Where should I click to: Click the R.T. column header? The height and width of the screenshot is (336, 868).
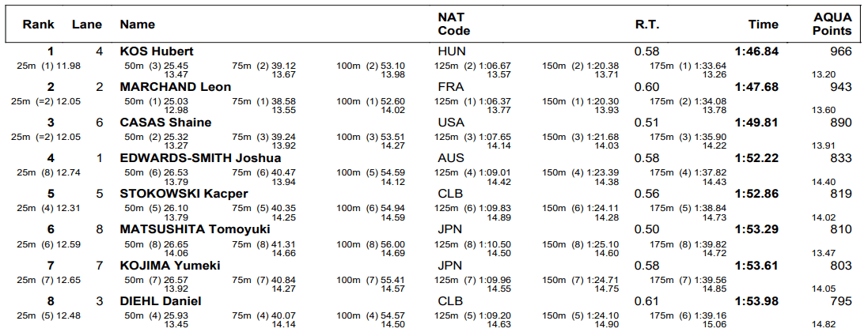tap(646, 25)
